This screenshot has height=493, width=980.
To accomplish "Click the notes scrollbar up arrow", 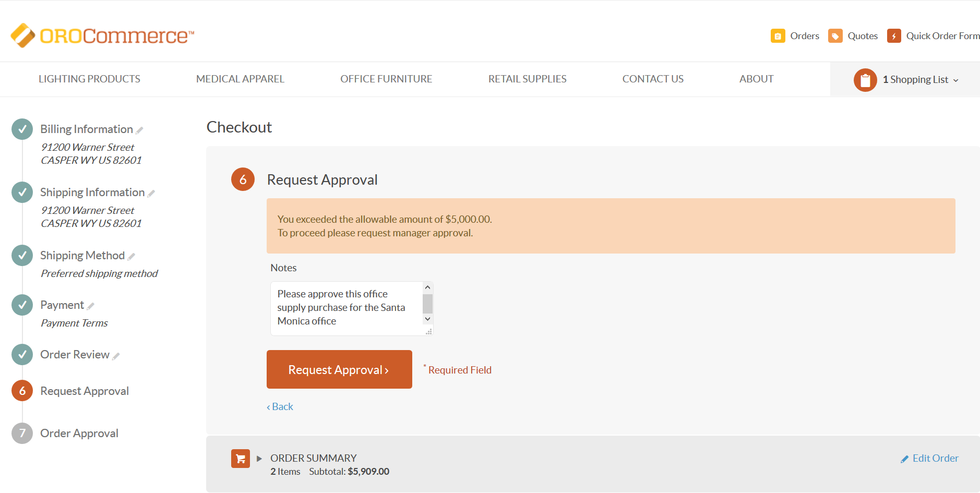I will [427, 287].
